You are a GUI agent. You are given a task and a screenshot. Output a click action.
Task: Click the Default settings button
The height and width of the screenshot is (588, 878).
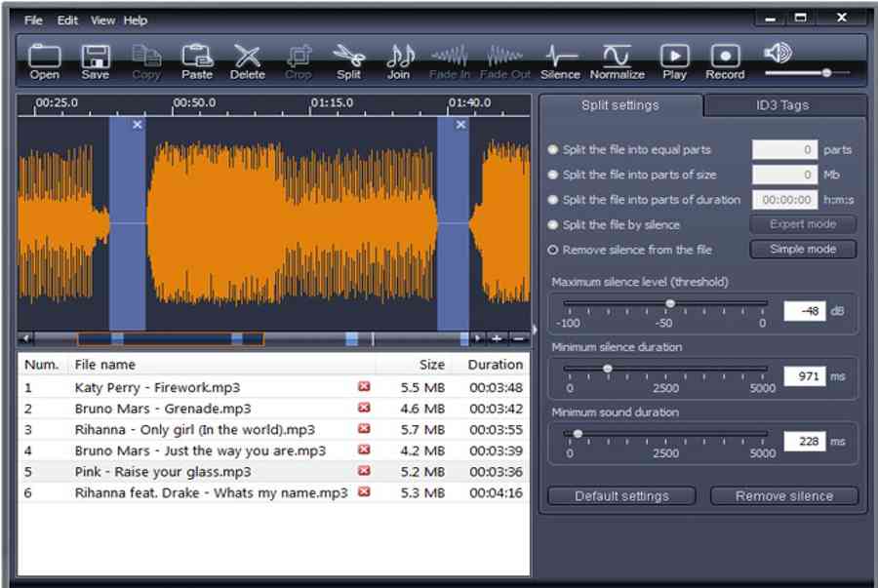pyautogui.click(x=621, y=496)
